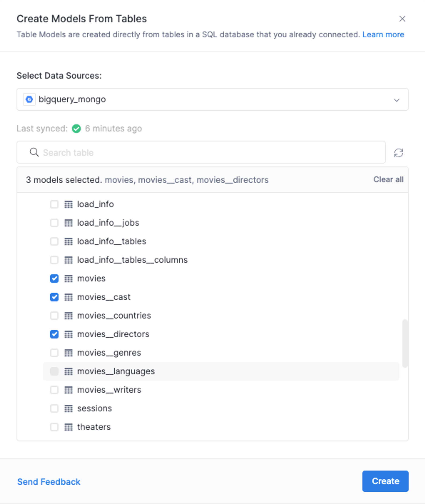The height and width of the screenshot is (504, 425).
Task: Click the table icon next to movies__cast
Action: point(68,297)
